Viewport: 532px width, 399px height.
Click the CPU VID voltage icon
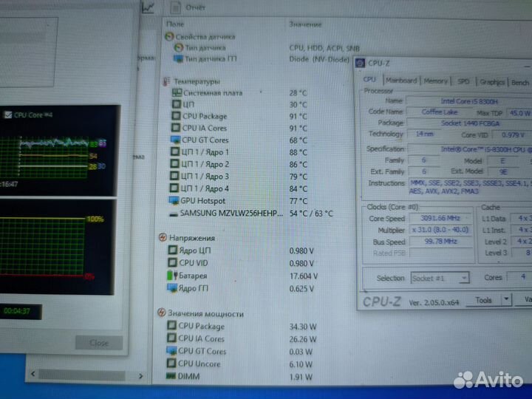tap(172, 262)
